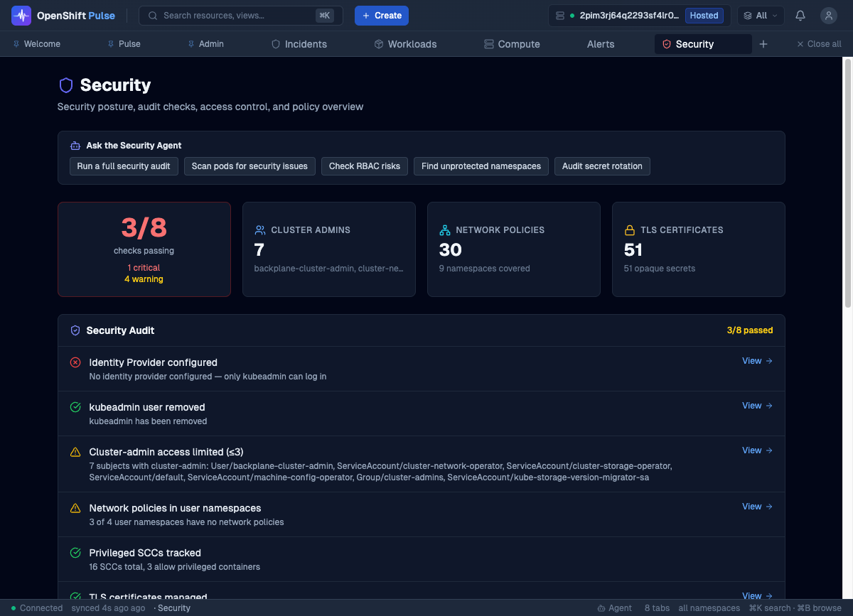Image resolution: width=853 pixels, height=616 pixels.
Task: Click the TLS Certificates padlock icon
Action: point(629,230)
